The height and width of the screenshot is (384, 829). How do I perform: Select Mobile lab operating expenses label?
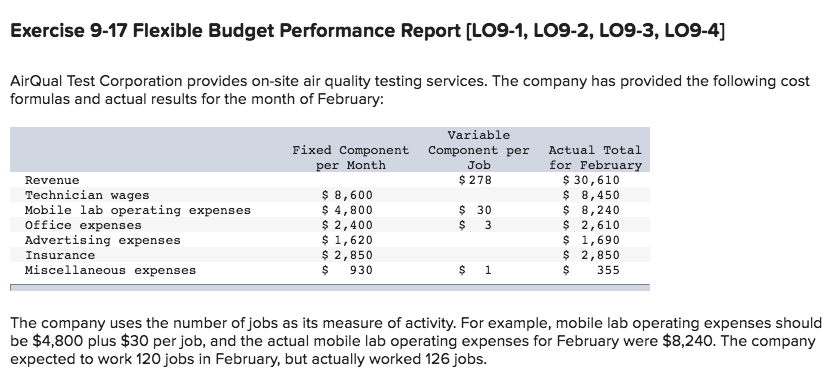click(138, 211)
